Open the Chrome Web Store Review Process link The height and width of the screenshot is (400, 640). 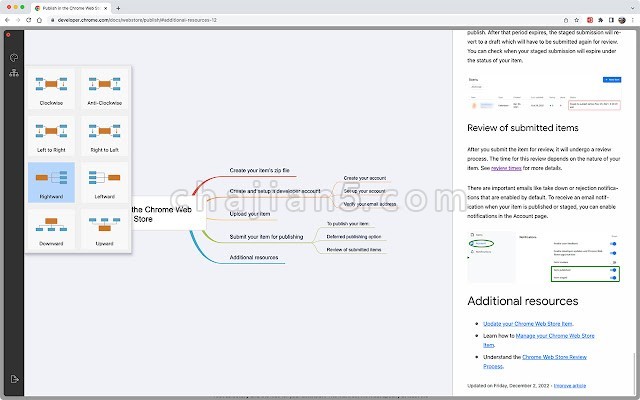[x=535, y=362]
